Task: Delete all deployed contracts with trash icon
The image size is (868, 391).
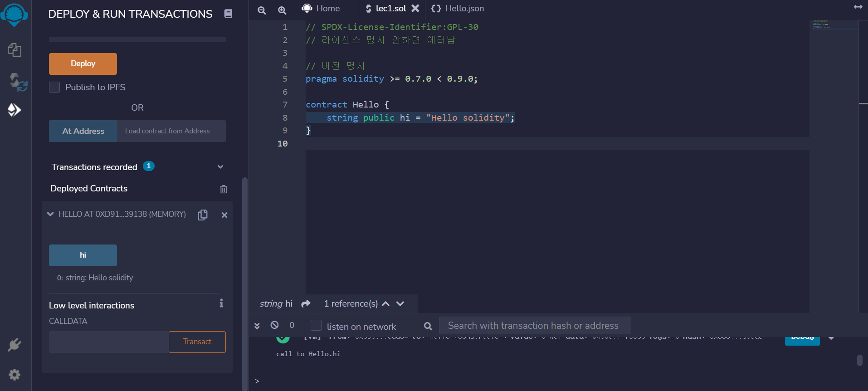Action: point(224,189)
